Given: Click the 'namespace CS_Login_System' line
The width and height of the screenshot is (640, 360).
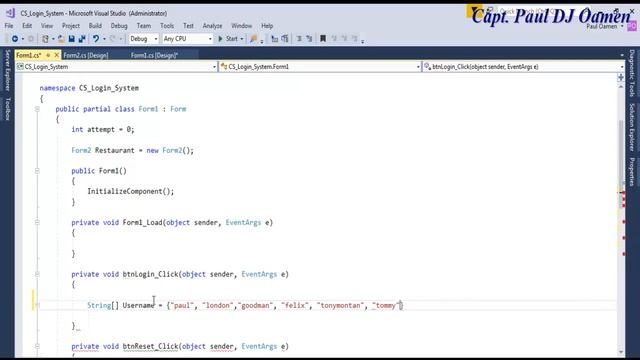Looking at the screenshot, I should (x=89, y=88).
